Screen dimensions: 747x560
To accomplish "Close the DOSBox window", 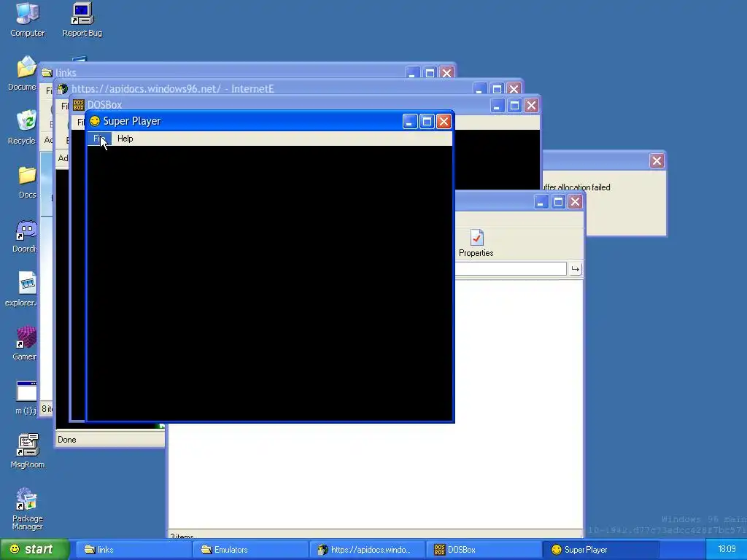I will click(x=531, y=105).
